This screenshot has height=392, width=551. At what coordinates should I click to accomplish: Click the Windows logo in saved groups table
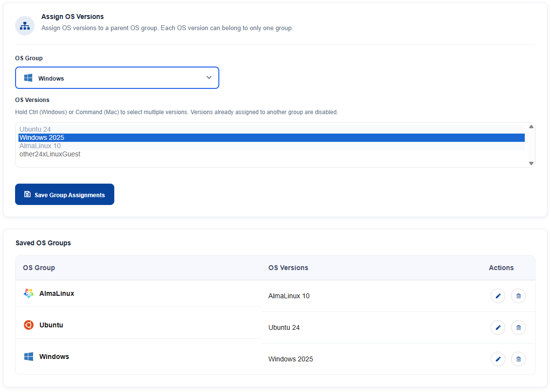tap(29, 357)
